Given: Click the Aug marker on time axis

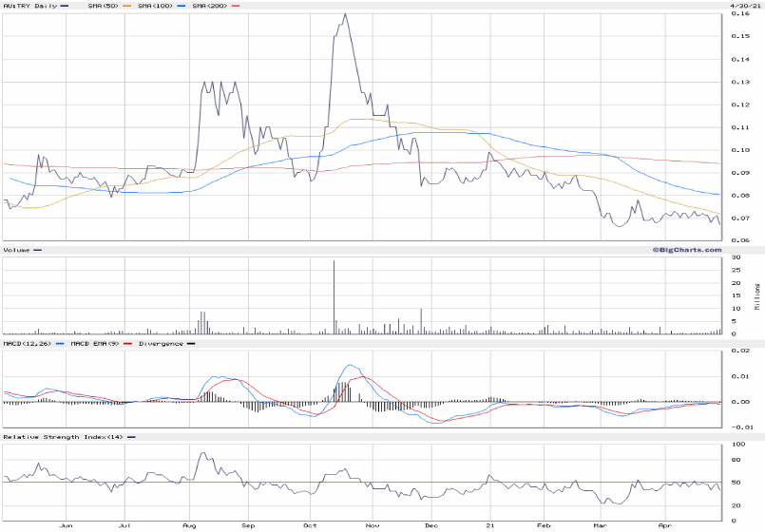Looking at the screenshot, I should 190,523.
